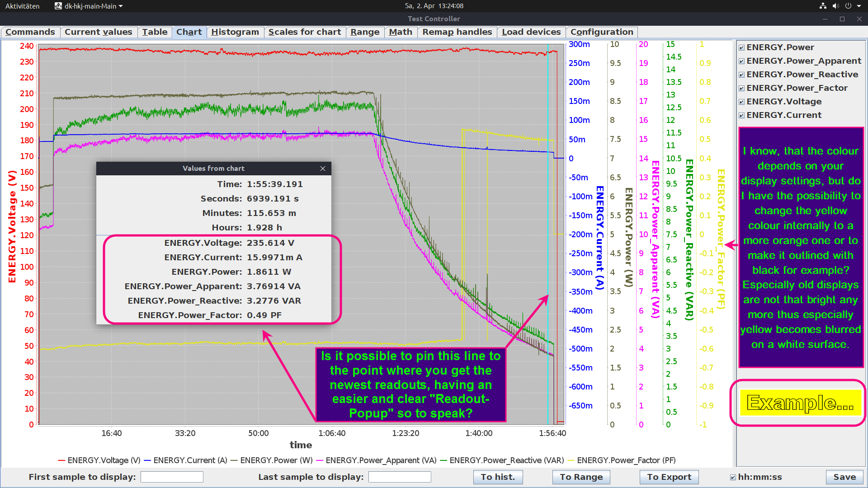Toggle ENERGY.Power_Factor curve checkbox
The image size is (868, 488).
tap(741, 88)
